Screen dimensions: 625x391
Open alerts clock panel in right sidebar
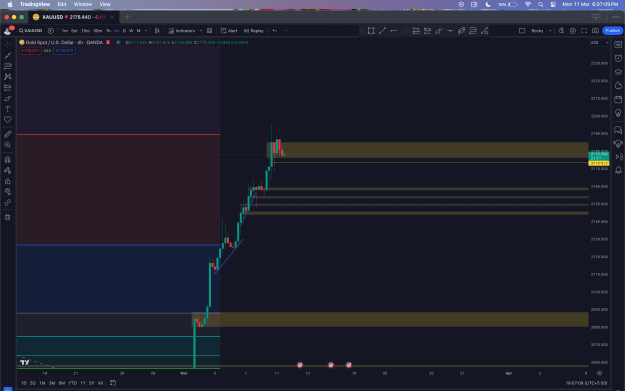(x=618, y=58)
